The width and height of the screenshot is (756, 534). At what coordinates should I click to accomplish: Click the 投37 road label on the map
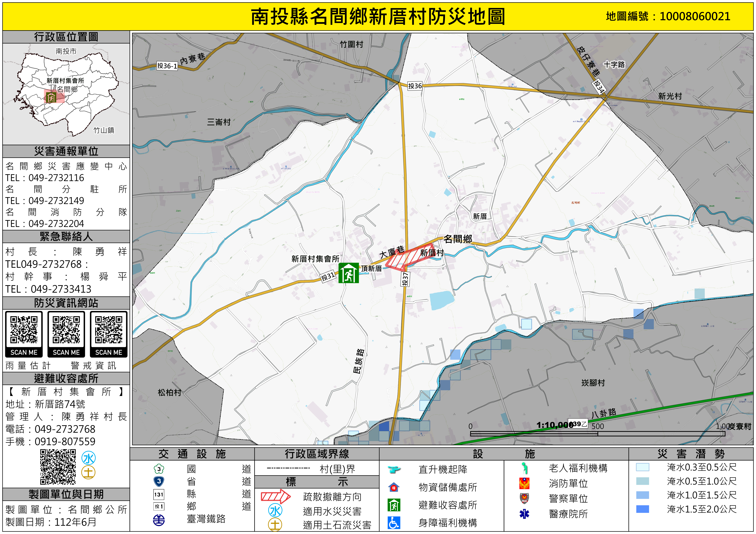point(405,279)
